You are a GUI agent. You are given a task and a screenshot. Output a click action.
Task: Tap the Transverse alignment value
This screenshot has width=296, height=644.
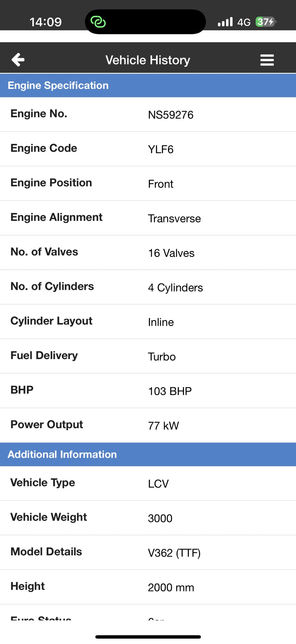[174, 218]
